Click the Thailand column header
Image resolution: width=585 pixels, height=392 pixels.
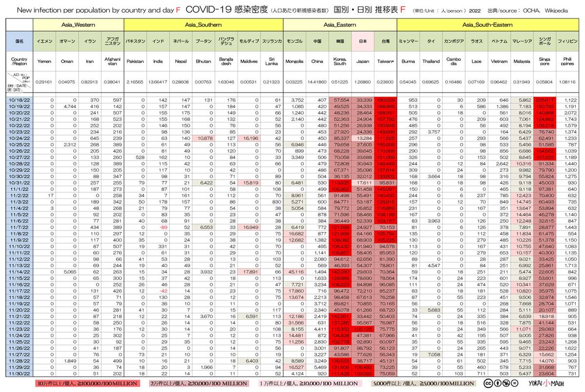431,62
